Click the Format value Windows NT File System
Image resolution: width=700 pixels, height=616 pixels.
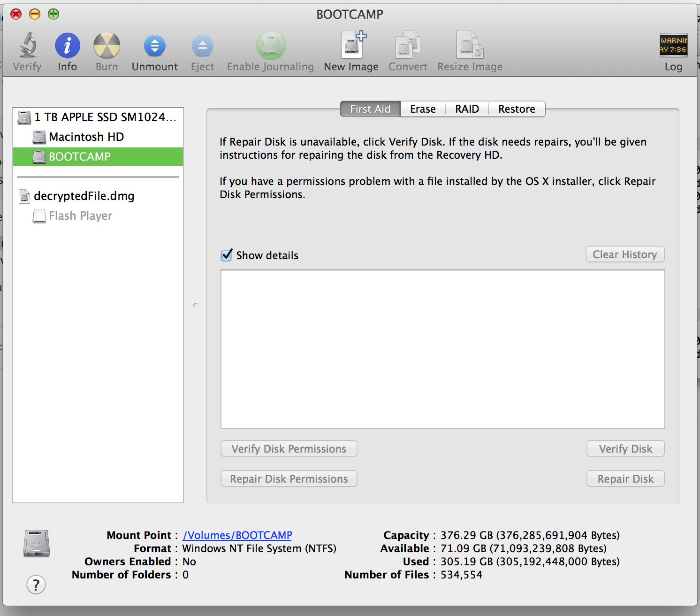[259, 548]
